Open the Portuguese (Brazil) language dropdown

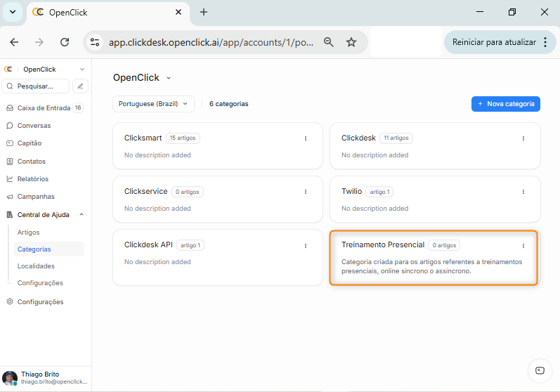(x=153, y=104)
